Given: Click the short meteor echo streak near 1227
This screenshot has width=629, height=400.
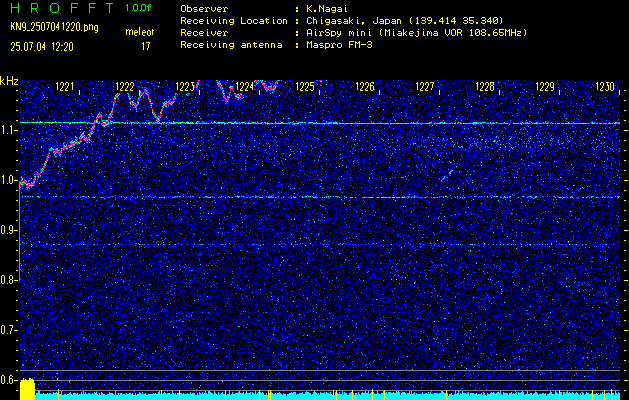Looking at the screenshot, I should [447, 175].
